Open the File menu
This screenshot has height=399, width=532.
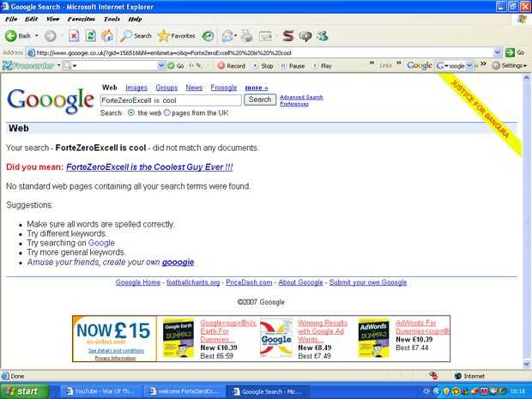coord(11,19)
